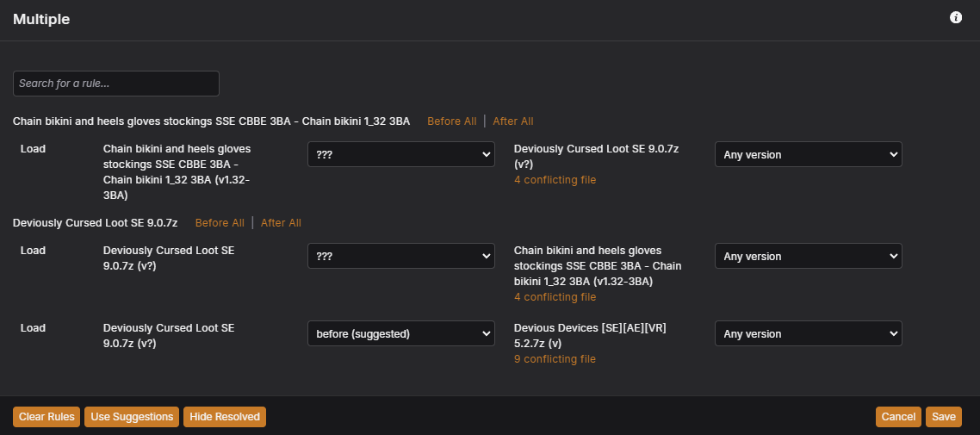Click the 'Devious Devices [SE][AE][VR] 5.2.7z (v)' text

click(x=591, y=336)
